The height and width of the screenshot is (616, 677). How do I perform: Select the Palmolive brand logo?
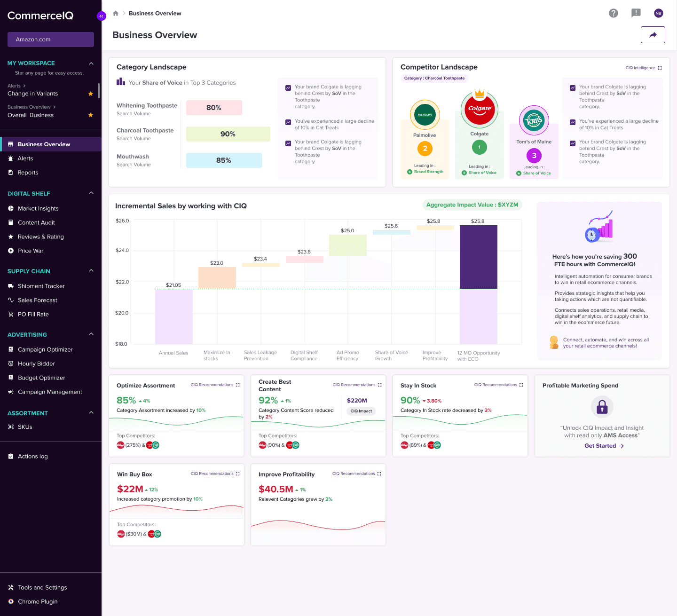[425, 115]
